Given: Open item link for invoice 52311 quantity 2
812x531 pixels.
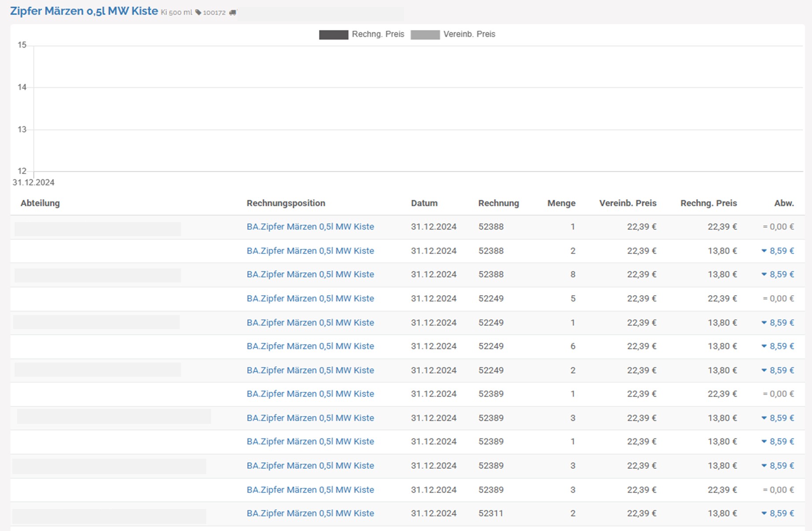Looking at the screenshot, I should [310, 513].
